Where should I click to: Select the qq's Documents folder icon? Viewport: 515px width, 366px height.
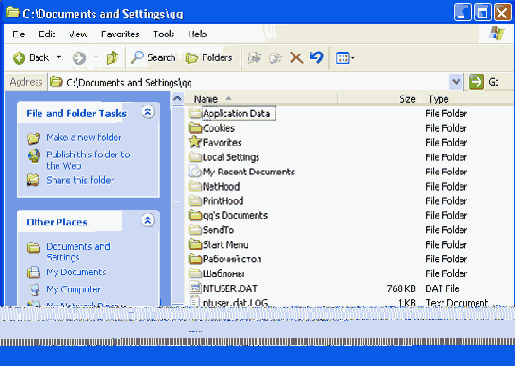pos(196,215)
